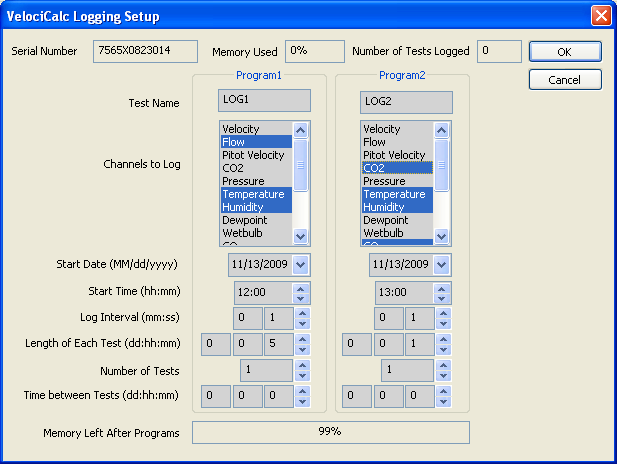Decrease Program1 Start Time 12:00
Viewport: 617px width, 464px height.
pos(301,298)
